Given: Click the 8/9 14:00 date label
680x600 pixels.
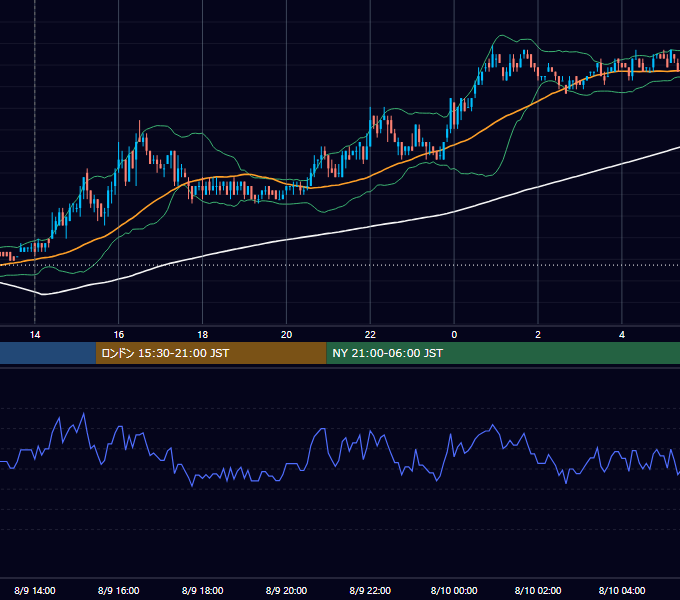Looking at the screenshot, I should pos(35,590).
